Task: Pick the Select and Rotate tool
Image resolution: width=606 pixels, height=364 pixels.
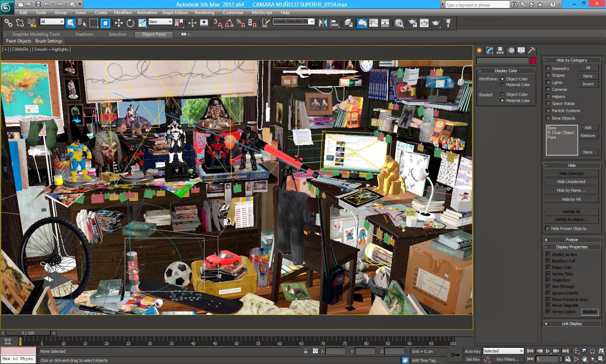Action: [x=130, y=23]
